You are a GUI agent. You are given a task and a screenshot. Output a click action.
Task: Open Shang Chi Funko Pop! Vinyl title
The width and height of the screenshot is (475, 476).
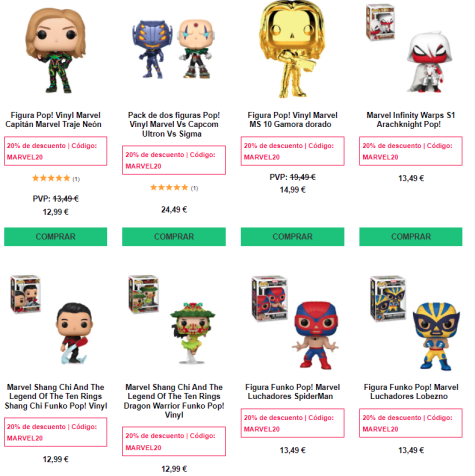(56, 396)
